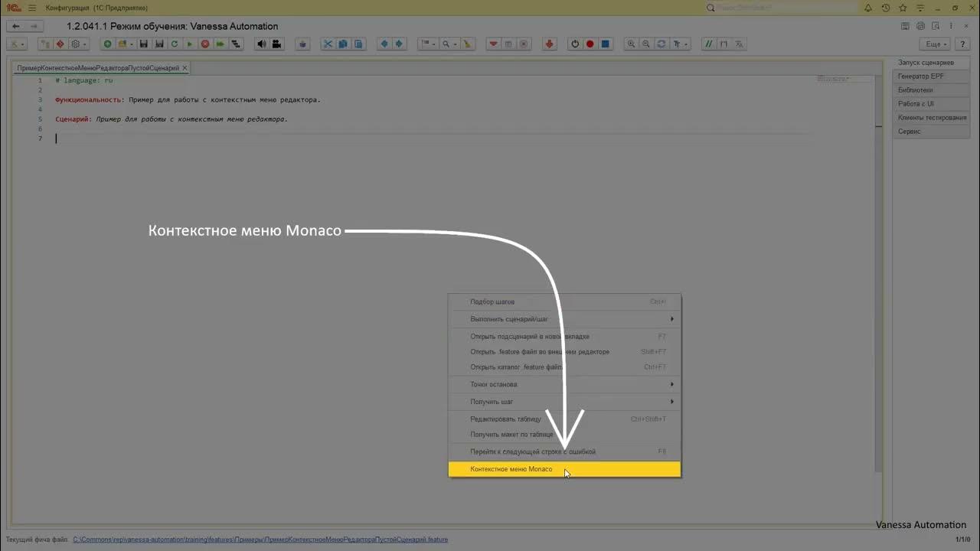Open the Работа с UI side tab
The width and height of the screenshot is (980, 551).
pos(931,104)
